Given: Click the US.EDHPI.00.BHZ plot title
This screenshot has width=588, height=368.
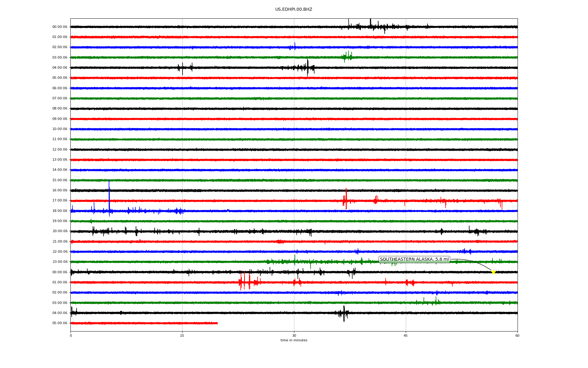Looking at the screenshot, I should 294,10.
